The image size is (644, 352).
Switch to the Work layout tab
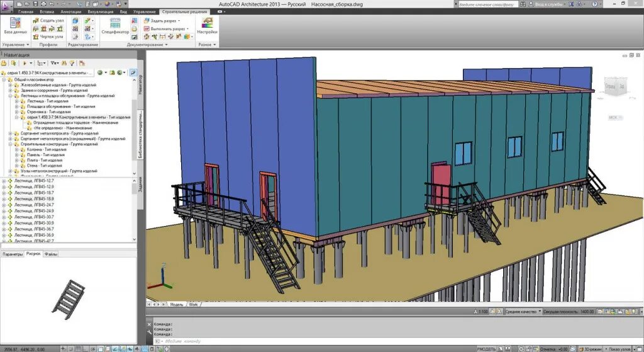point(194,305)
